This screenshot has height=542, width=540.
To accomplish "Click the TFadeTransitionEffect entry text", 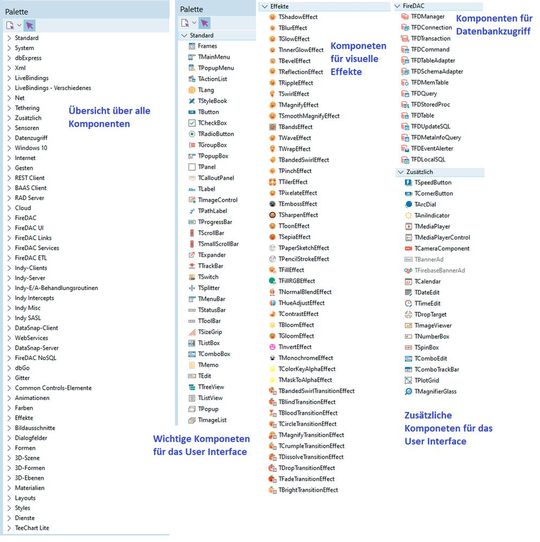I will (307, 479).
